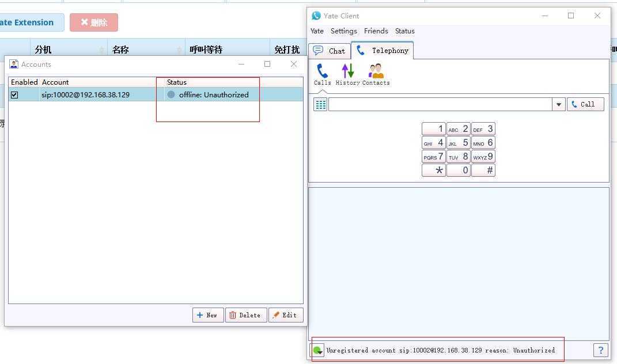Viewport: 617px width, 364px height.
Task: Dial JKL 5 key on keypad
Action: (459, 142)
